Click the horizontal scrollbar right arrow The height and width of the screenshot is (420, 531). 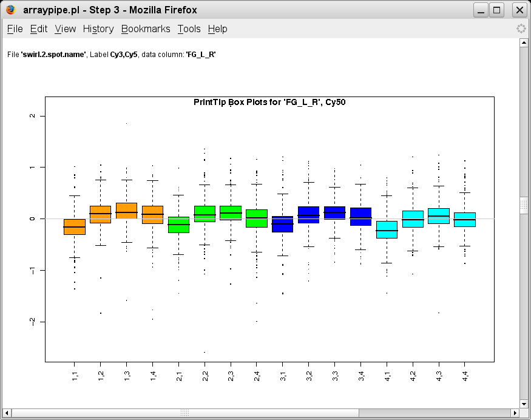coord(515,413)
